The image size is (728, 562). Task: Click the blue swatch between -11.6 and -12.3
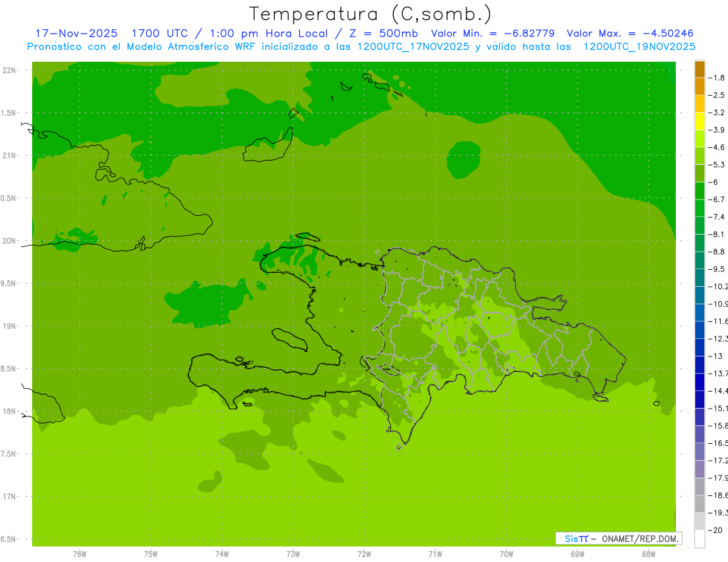(699, 330)
